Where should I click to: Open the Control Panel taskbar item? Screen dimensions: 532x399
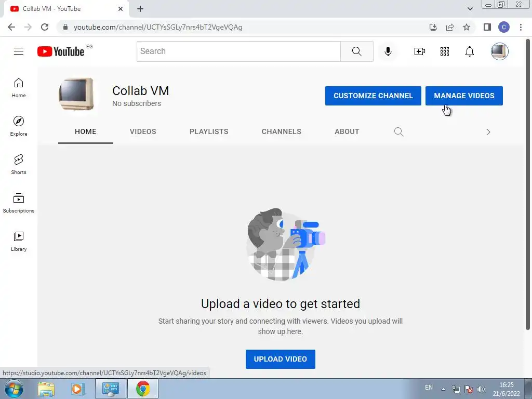(110, 389)
